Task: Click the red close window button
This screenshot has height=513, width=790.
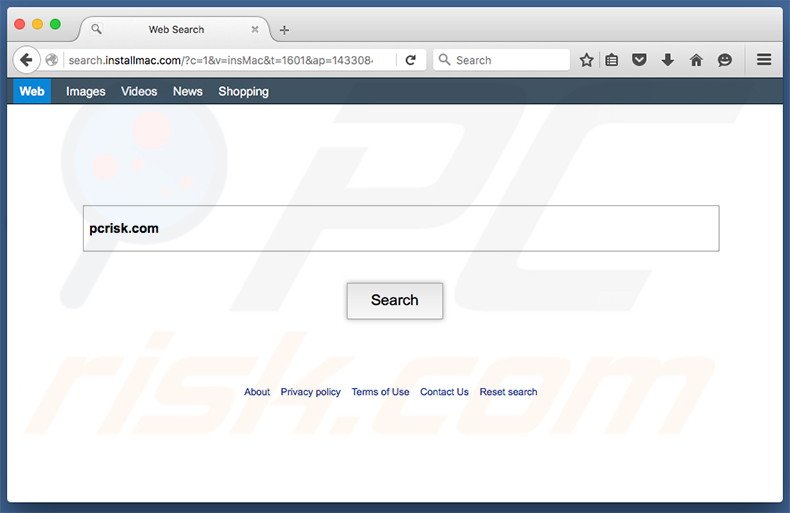Action: pyautogui.click(x=20, y=24)
